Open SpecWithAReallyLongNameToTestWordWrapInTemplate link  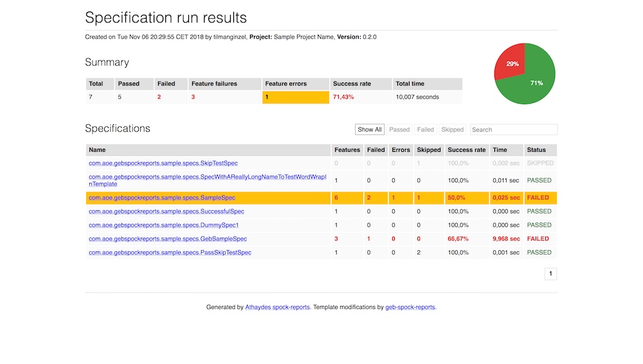(208, 180)
